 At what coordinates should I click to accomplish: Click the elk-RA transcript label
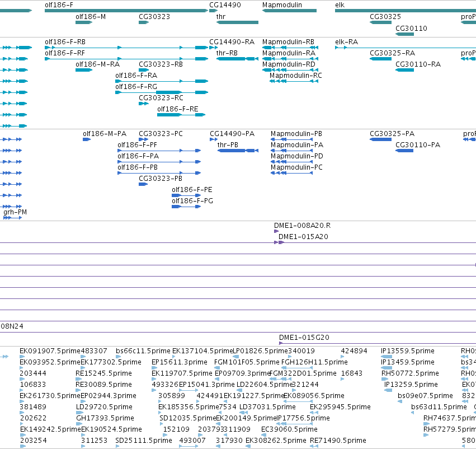coord(346,42)
